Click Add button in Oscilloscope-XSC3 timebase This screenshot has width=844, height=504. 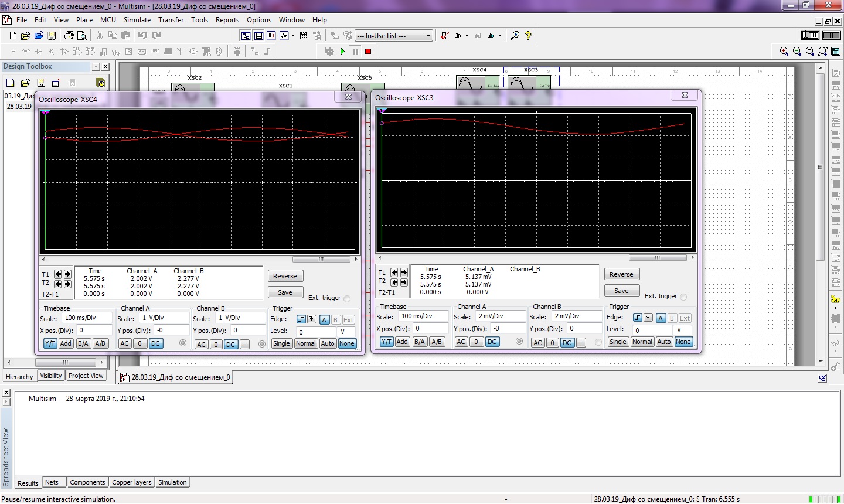pos(402,342)
